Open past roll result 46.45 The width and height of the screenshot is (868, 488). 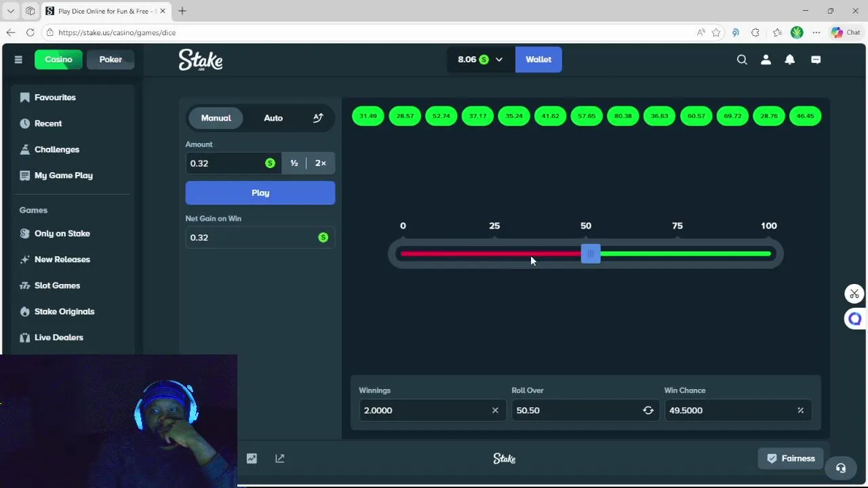click(806, 116)
